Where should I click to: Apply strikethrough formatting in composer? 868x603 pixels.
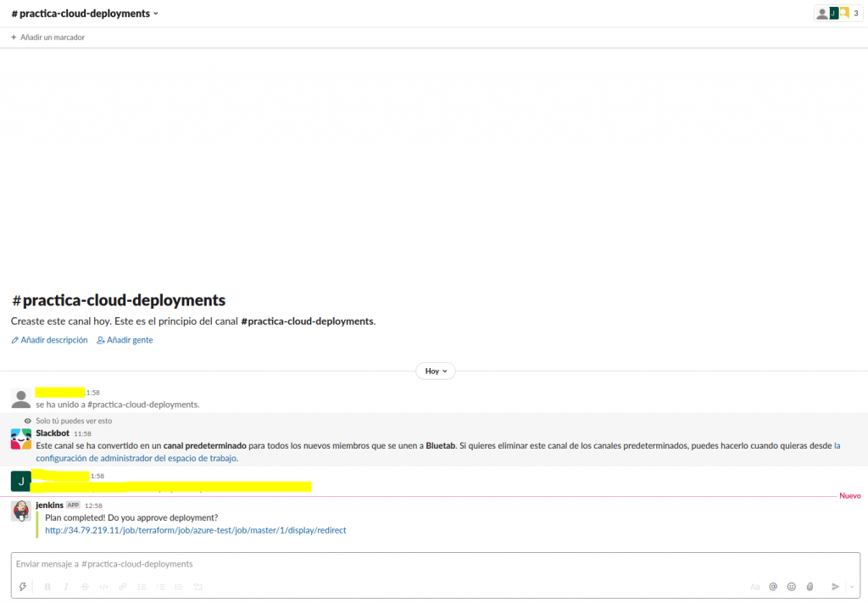click(85, 586)
